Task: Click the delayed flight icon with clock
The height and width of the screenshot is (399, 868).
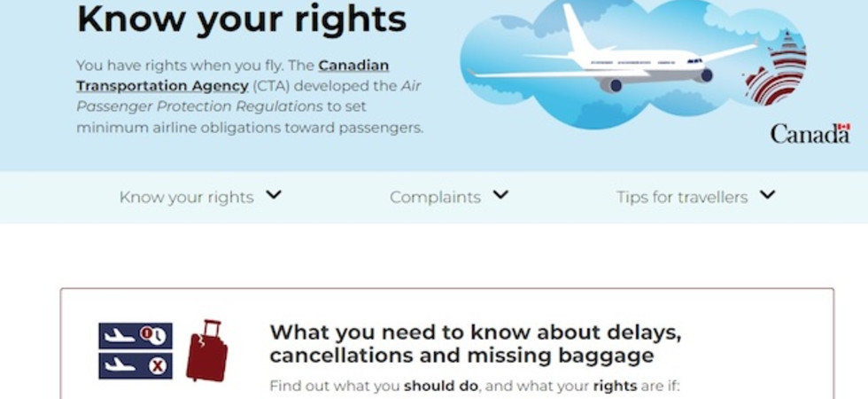Action: [x=136, y=335]
